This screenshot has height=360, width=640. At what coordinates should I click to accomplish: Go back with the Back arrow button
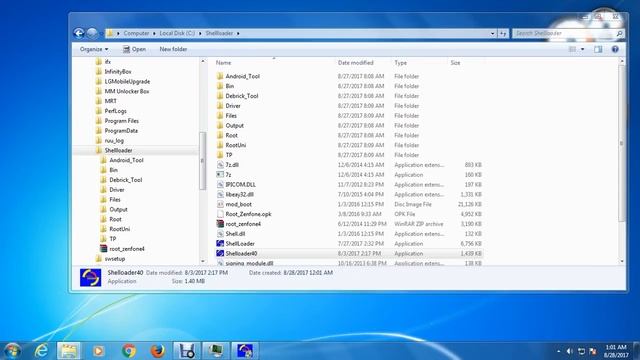click(x=79, y=33)
